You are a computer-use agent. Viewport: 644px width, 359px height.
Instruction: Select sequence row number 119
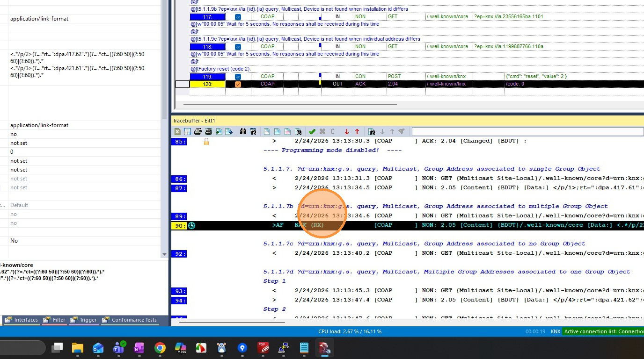click(207, 77)
